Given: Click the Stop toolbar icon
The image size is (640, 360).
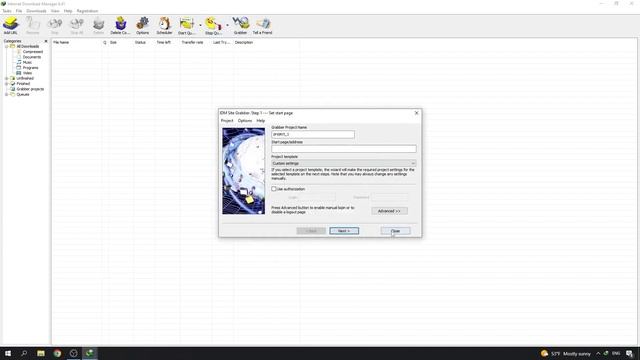Looking at the screenshot, I should [x=55, y=26].
